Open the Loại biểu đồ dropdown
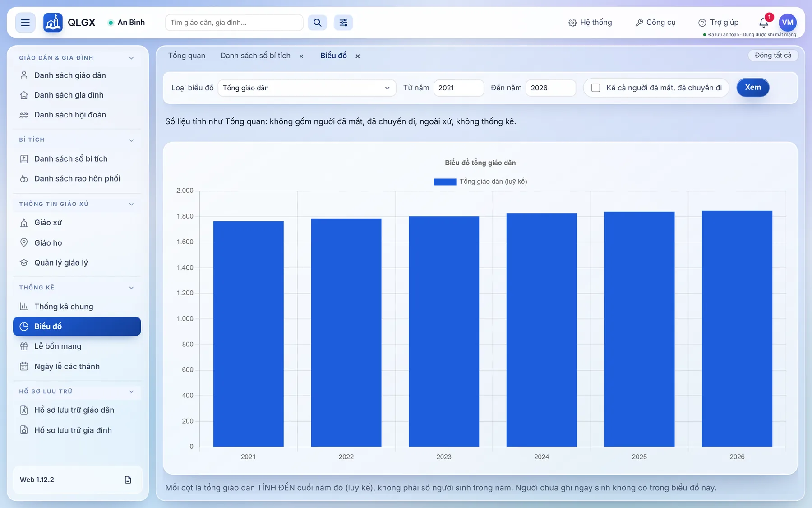This screenshot has width=812, height=508. (307, 88)
